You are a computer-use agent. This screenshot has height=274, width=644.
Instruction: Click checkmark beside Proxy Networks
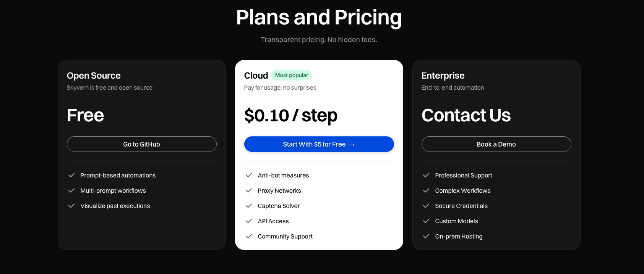[249, 190]
